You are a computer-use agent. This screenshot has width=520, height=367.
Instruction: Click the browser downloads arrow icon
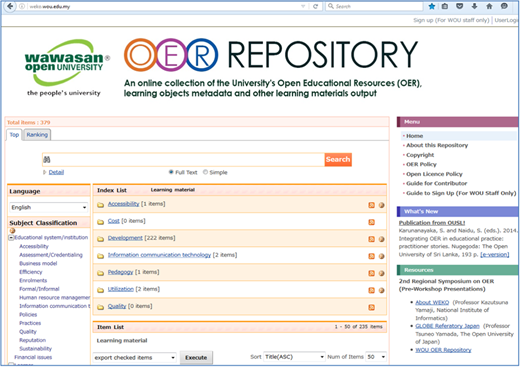(x=474, y=6)
